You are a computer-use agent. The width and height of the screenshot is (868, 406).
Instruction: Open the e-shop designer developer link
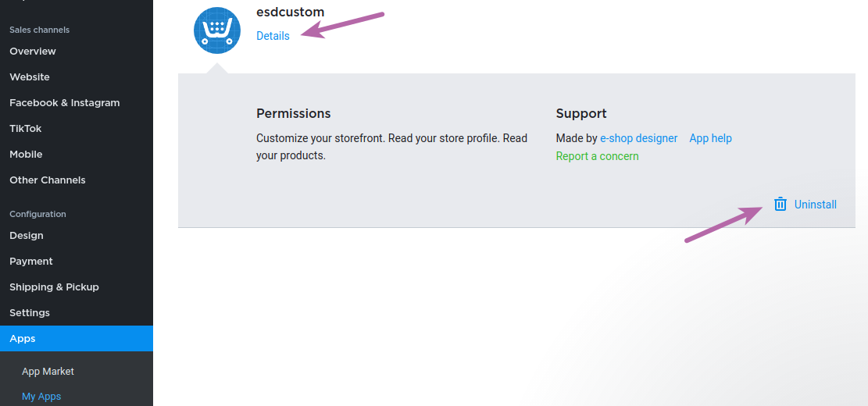pyautogui.click(x=639, y=138)
